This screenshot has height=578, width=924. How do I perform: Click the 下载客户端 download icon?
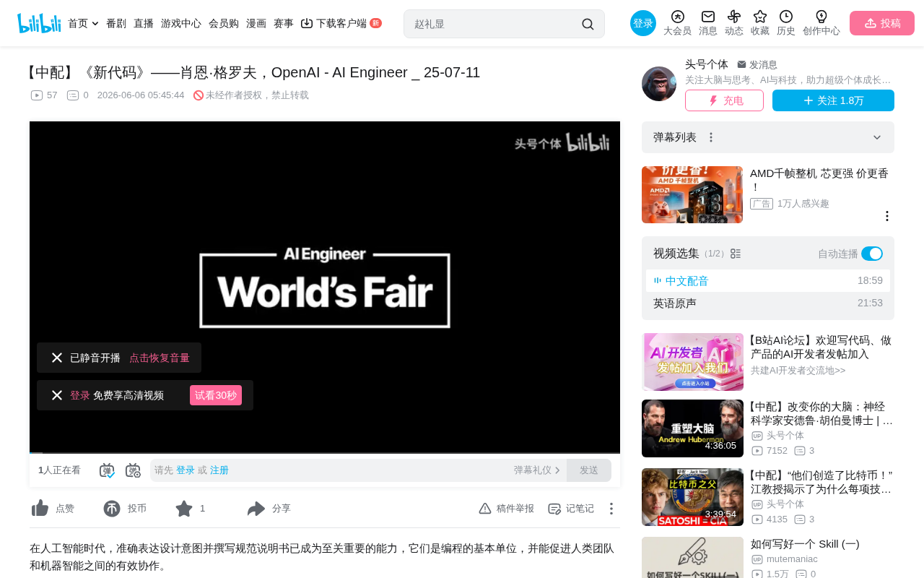click(307, 23)
